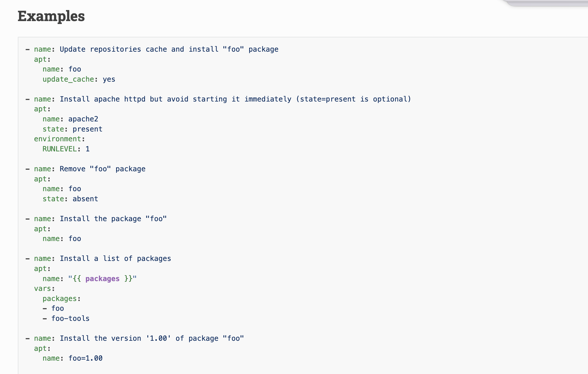Click the state: present line
The height and width of the screenshot is (374, 588).
(72, 129)
